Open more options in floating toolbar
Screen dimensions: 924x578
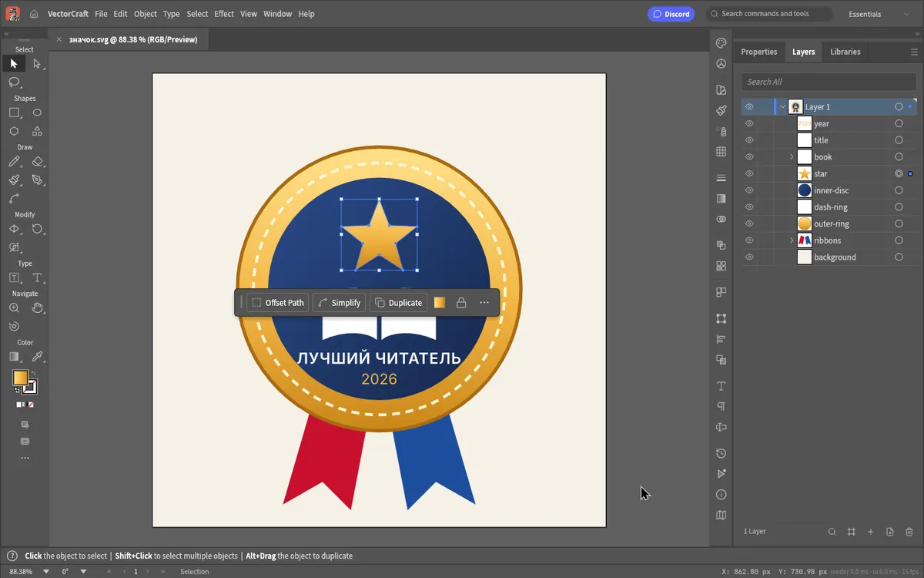coord(484,303)
